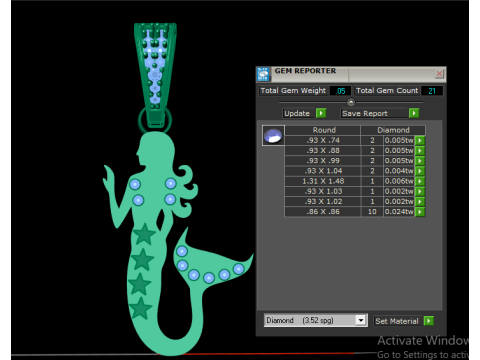This screenshot has width=480, height=360.
Task: Click the Set Material button label
Action: [x=397, y=321]
